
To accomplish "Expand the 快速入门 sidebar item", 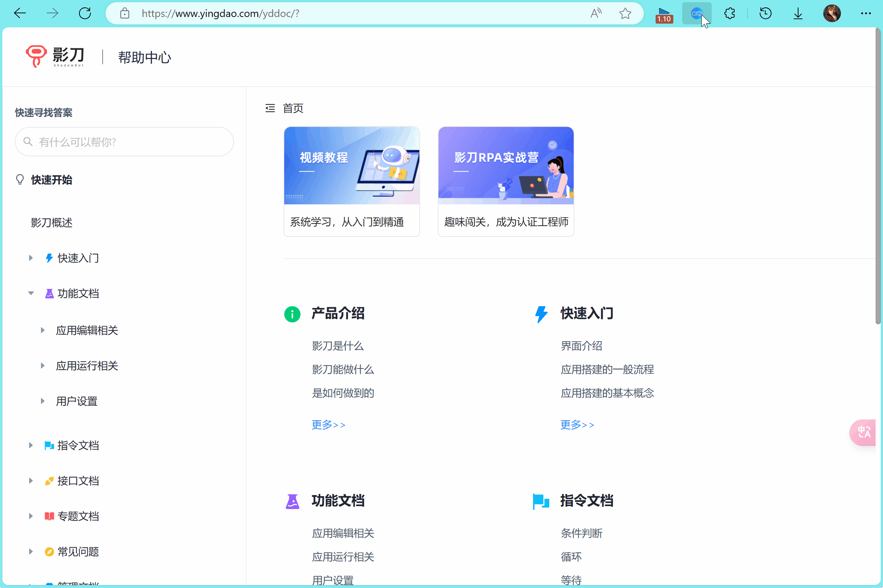I will point(31,258).
